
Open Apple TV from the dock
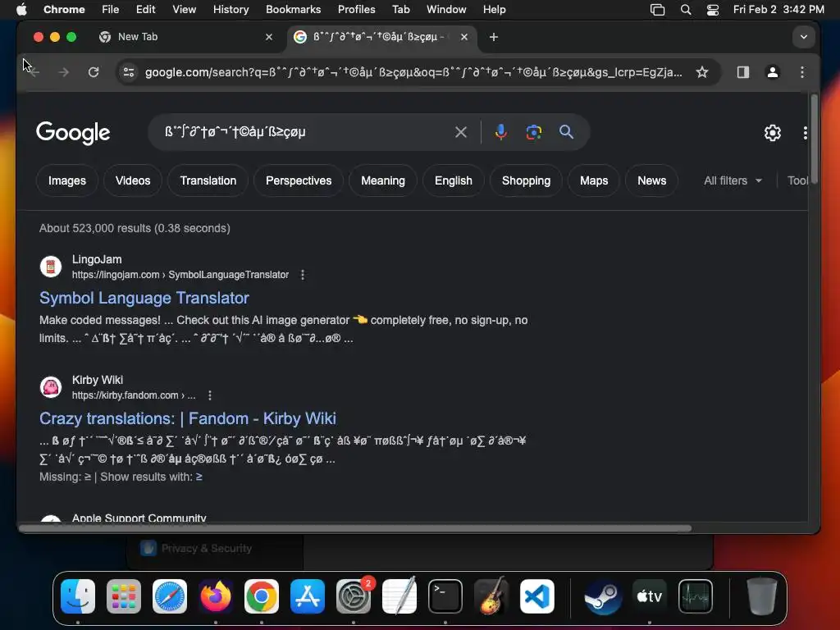(x=650, y=596)
